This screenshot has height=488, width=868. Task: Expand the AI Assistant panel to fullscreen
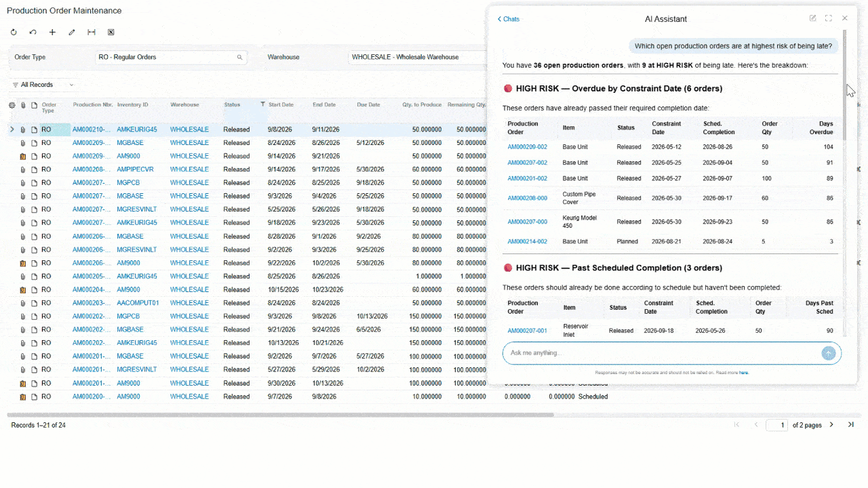[x=829, y=18]
